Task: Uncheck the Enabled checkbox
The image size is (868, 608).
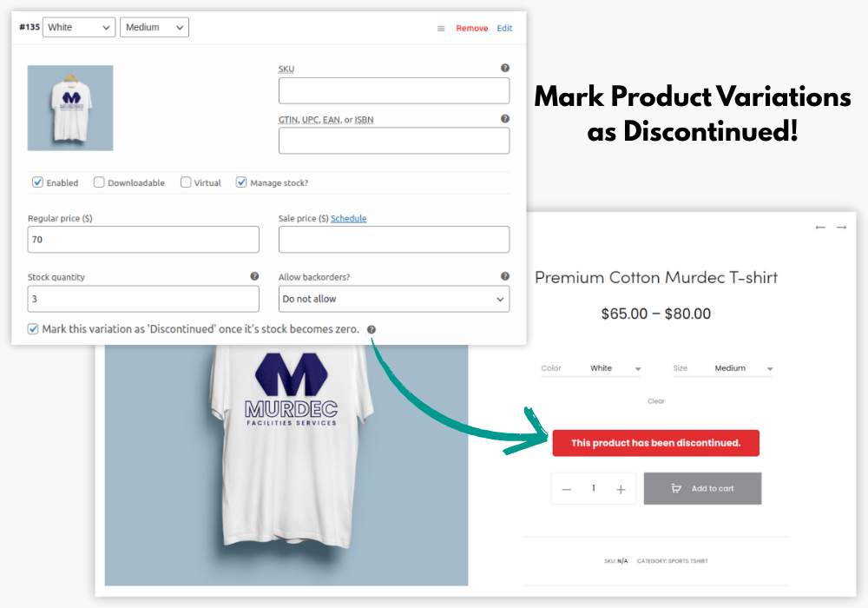Action: tap(37, 182)
